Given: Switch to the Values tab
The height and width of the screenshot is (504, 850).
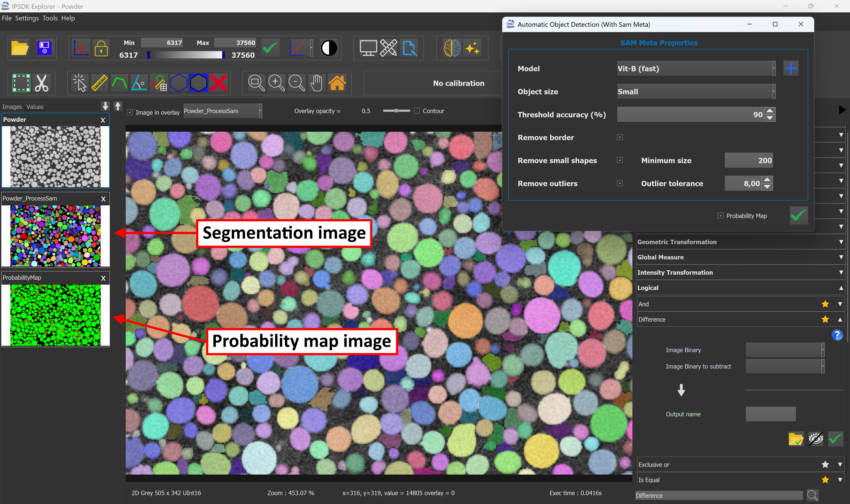Looking at the screenshot, I should point(35,107).
